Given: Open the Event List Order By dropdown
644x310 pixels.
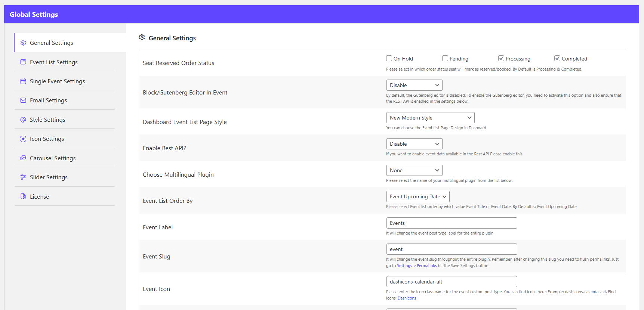Looking at the screenshot, I should 417,196.
